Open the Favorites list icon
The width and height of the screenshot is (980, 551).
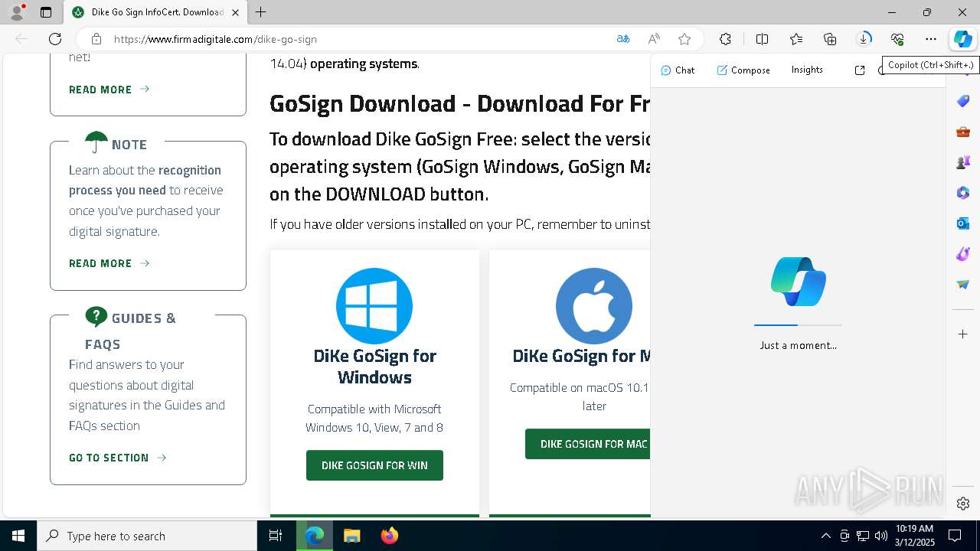pos(796,39)
